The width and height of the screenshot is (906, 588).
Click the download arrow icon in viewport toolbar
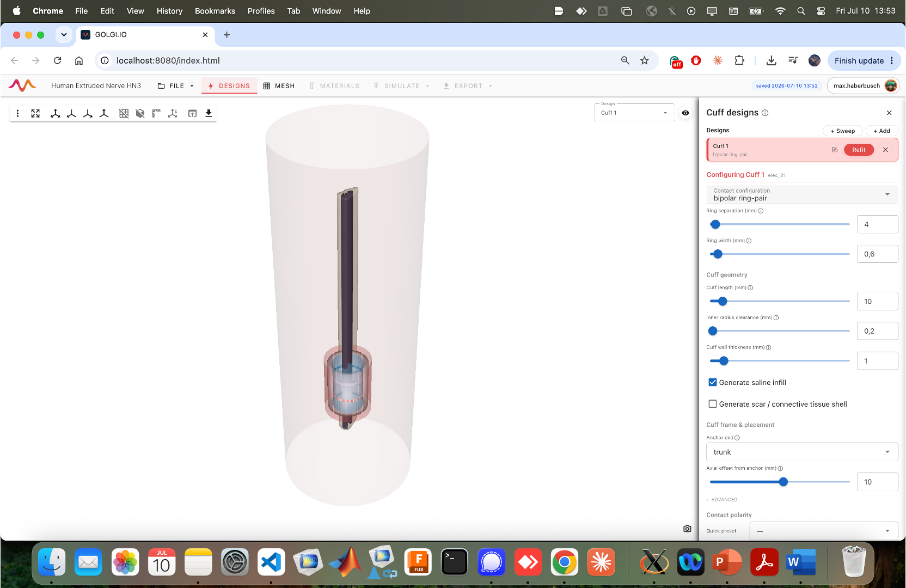point(209,113)
